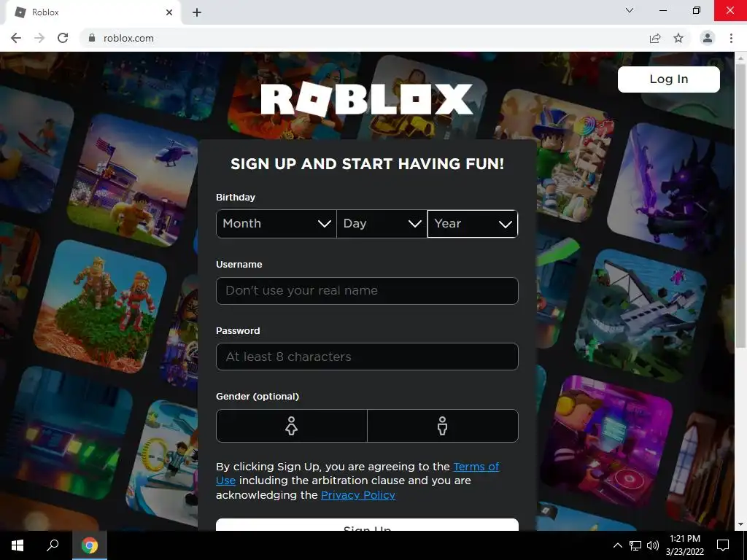Click the airplane shark game thumbnail
The width and height of the screenshot is (747, 560).
click(640, 314)
